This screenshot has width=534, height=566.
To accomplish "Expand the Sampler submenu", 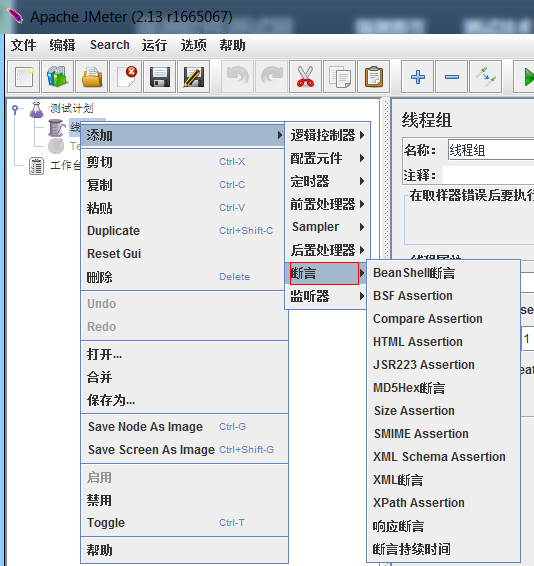I will point(327,227).
